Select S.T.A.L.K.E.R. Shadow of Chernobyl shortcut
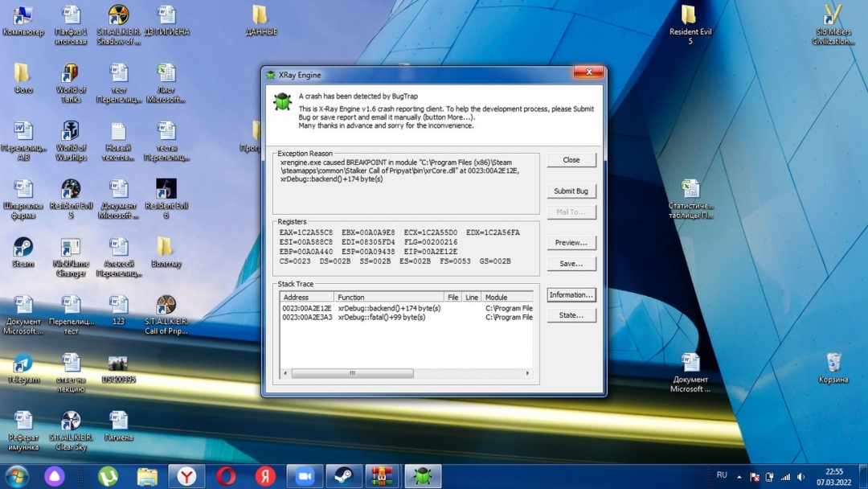The height and width of the screenshot is (489, 868). coord(118,25)
